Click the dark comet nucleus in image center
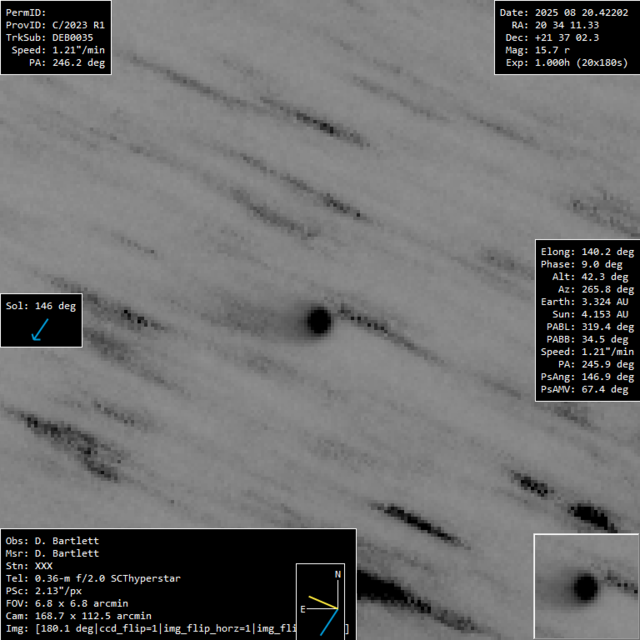 (x=319, y=320)
